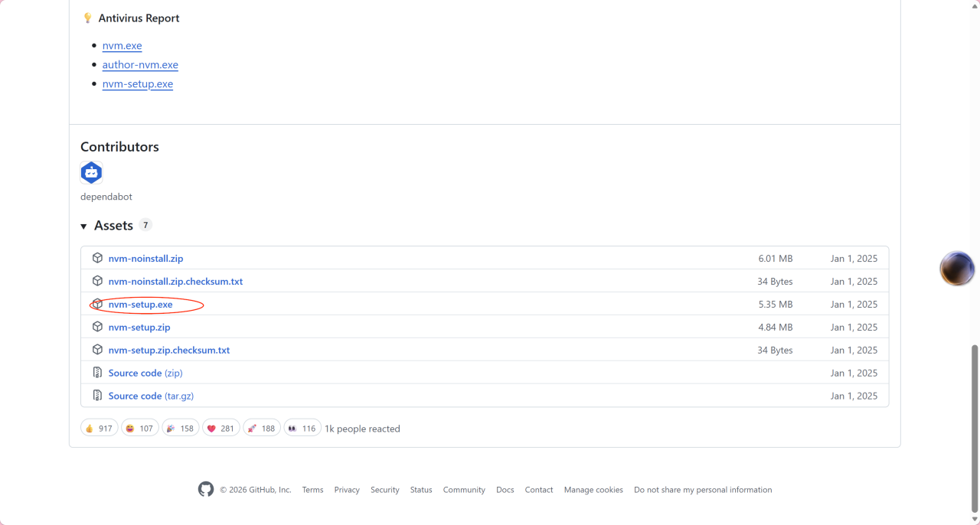The height and width of the screenshot is (525, 980).
Task: Click Do not share my personal information
Action: [703, 490]
